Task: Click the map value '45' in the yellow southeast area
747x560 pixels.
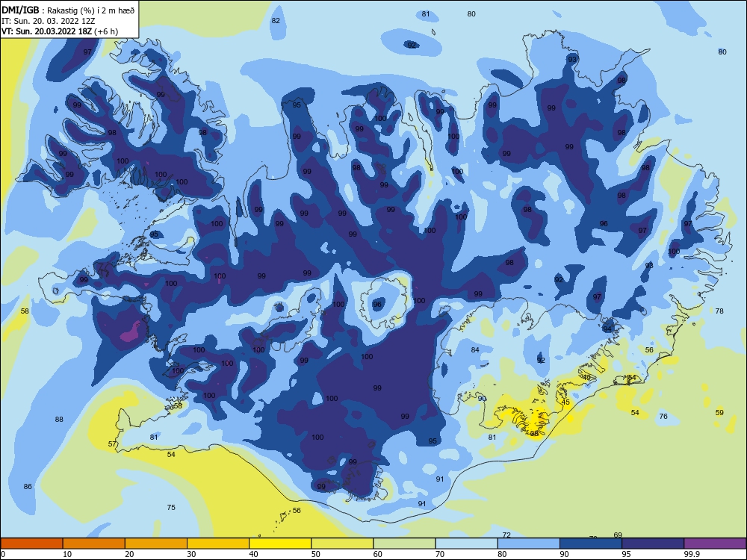Action: pos(566,402)
